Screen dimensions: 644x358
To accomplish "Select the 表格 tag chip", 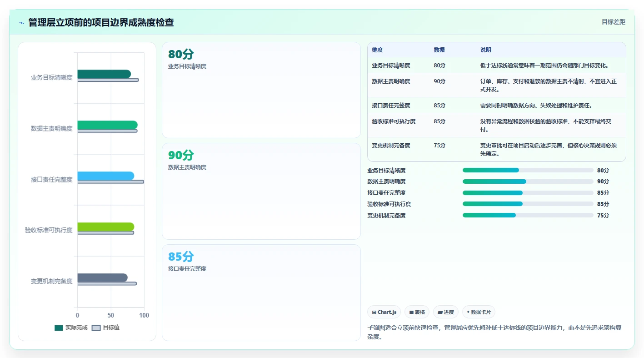I will coord(417,312).
